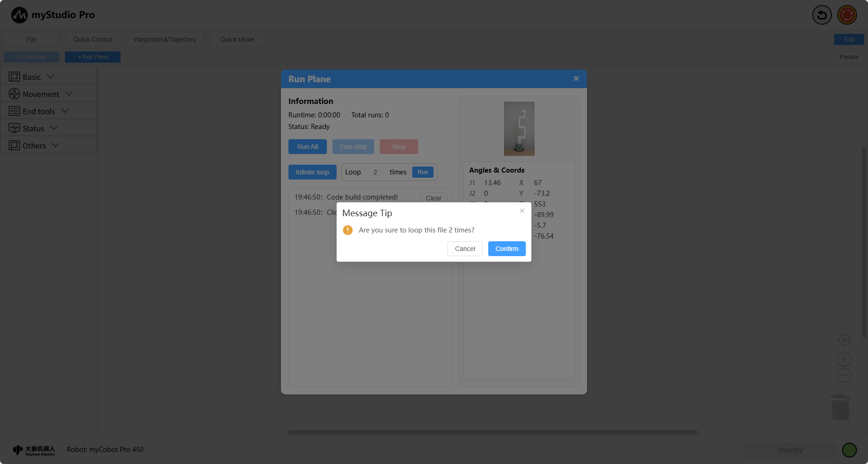Screen dimensions: 868x464
Task: Expand the Others blocks chevron
Action: (x=56, y=145)
